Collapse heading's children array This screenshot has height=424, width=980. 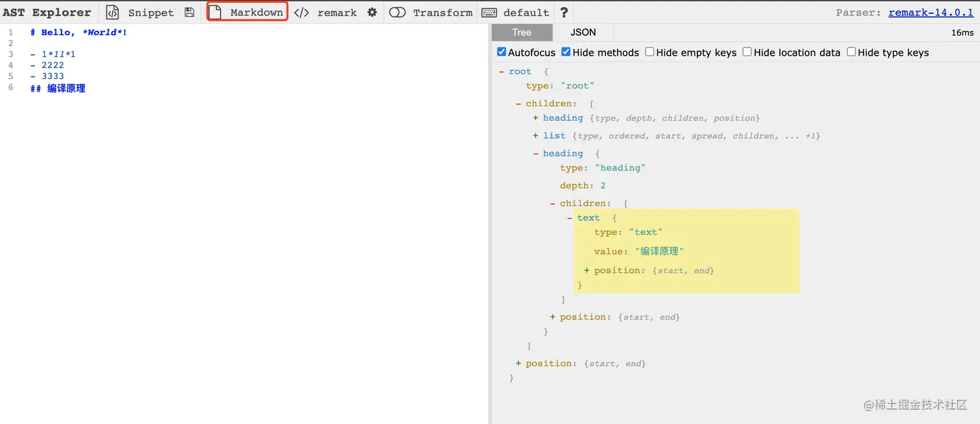(553, 204)
